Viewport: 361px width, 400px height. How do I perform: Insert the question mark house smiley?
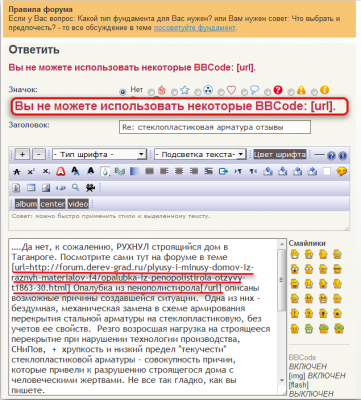pos(309,314)
